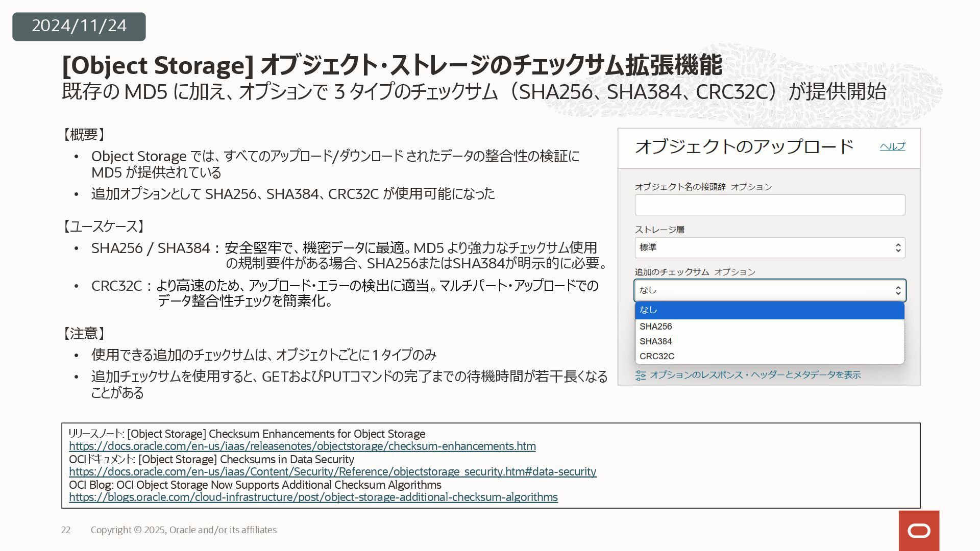Click the red Oracle logo icon
The width and height of the screenshot is (980, 551).
(919, 531)
